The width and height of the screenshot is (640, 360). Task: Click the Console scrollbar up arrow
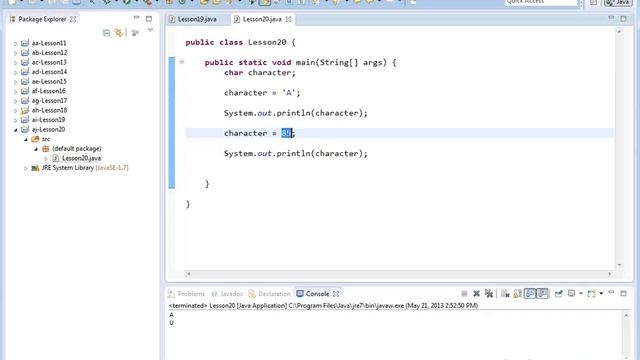(626, 315)
